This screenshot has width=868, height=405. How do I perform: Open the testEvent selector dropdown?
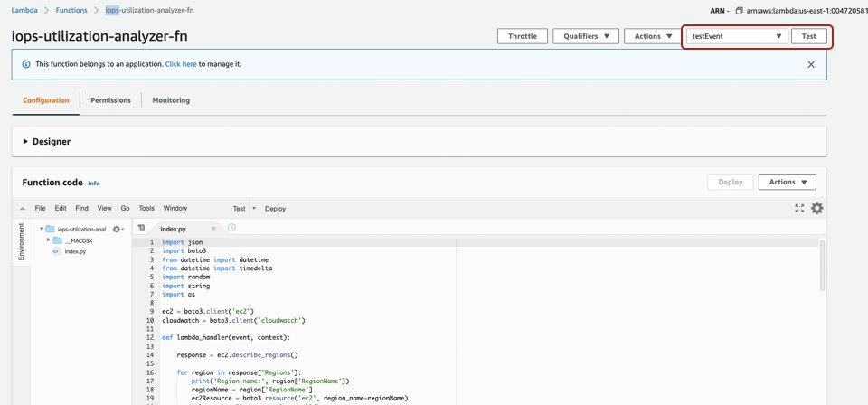tap(738, 36)
